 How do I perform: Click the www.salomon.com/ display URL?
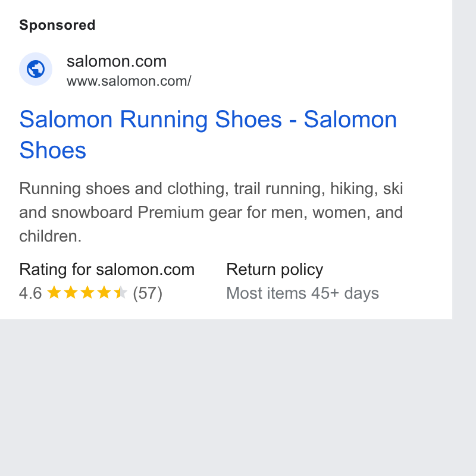point(129,81)
